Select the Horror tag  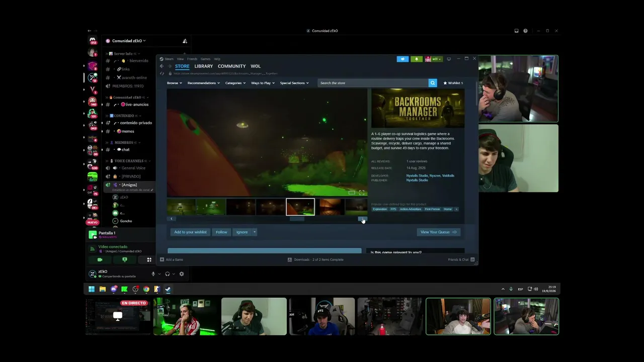[447, 209]
